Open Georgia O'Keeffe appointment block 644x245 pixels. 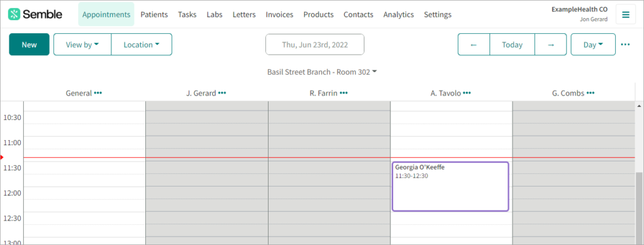[450, 187]
